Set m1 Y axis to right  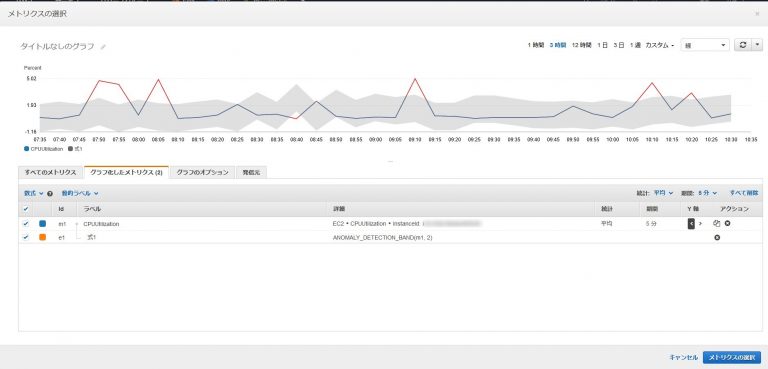(x=700, y=223)
